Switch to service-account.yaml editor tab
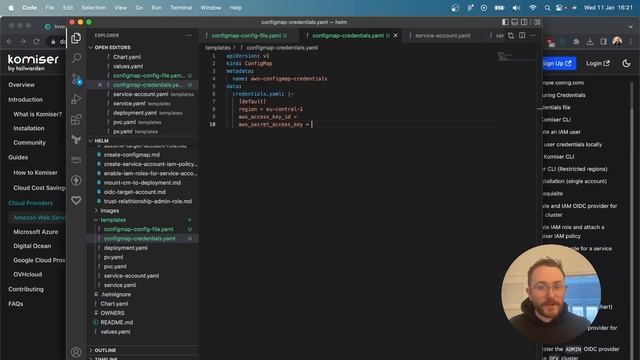Image resolution: width=640 pixels, height=360 pixels. (442, 36)
